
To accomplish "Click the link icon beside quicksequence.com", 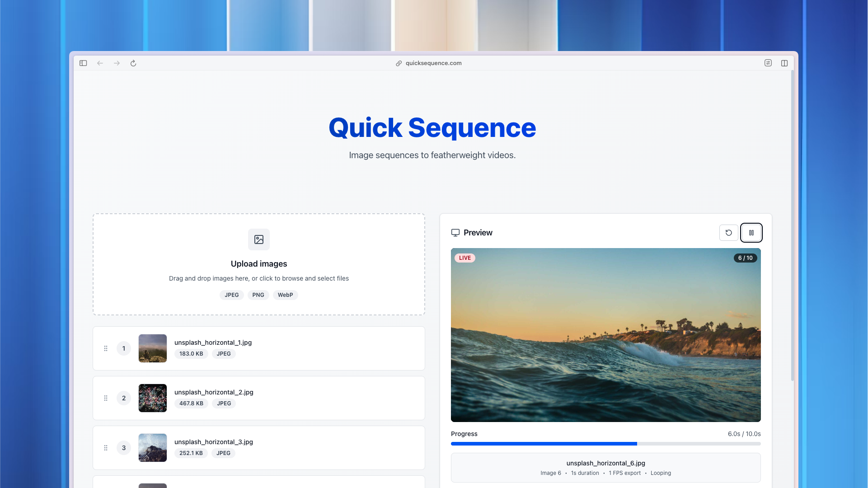I will tap(399, 63).
